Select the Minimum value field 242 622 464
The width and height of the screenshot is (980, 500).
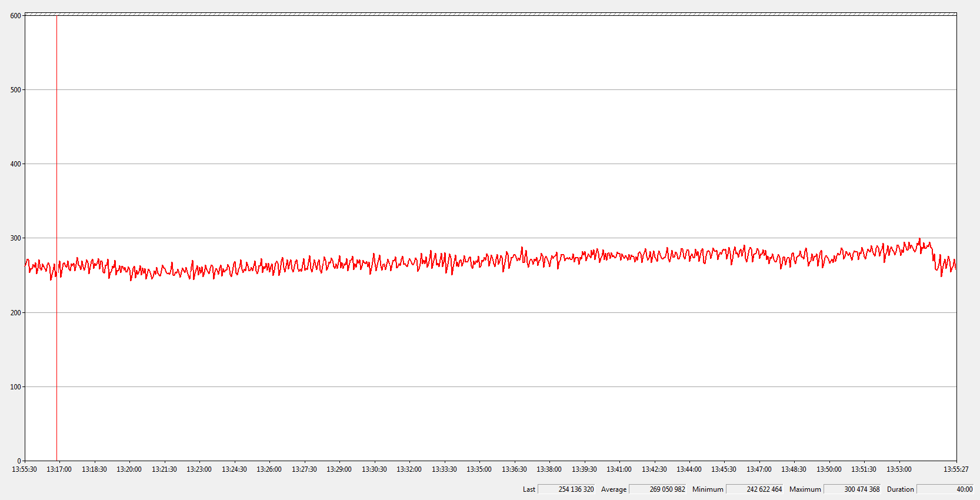coord(755,489)
